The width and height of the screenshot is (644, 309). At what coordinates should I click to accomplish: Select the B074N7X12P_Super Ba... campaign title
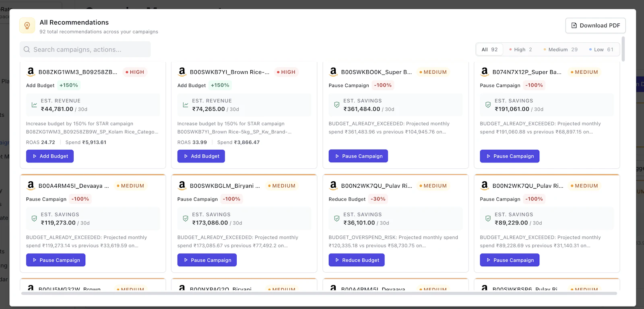pos(527,72)
